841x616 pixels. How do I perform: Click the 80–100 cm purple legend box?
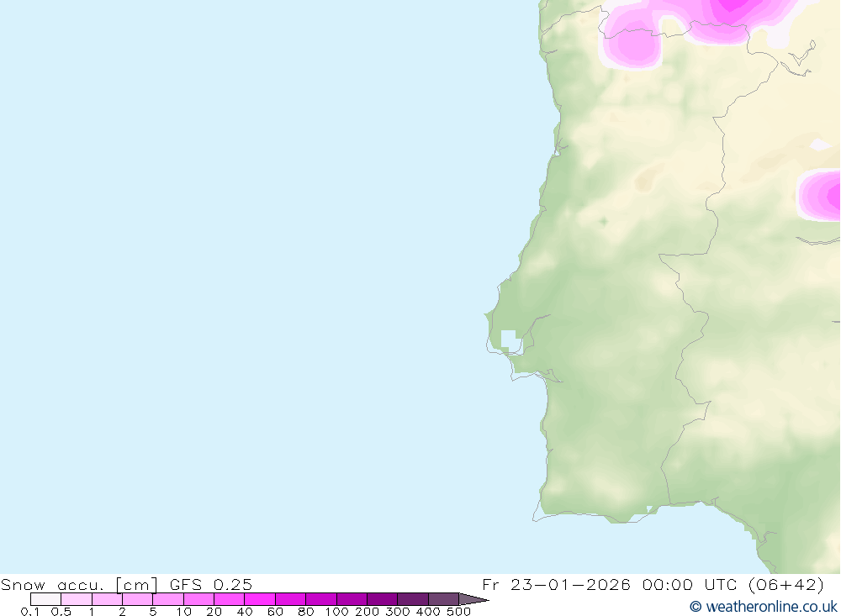pos(321,599)
